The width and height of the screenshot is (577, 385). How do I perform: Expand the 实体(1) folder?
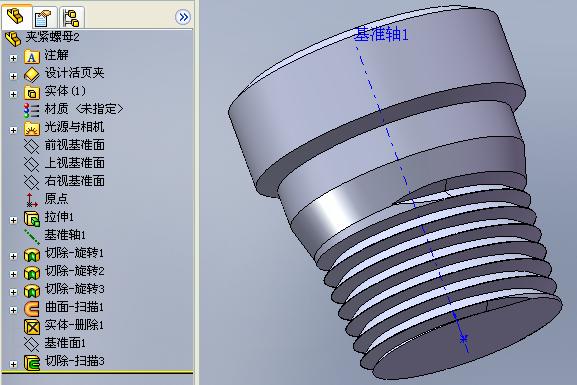pyautogui.click(x=13, y=94)
